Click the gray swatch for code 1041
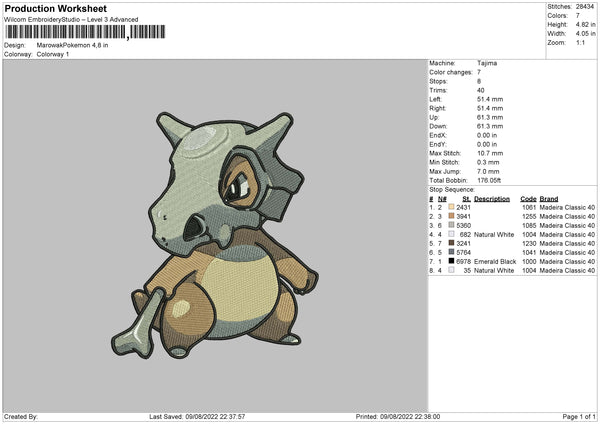The height and width of the screenshot is (424, 600). click(x=451, y=252)
